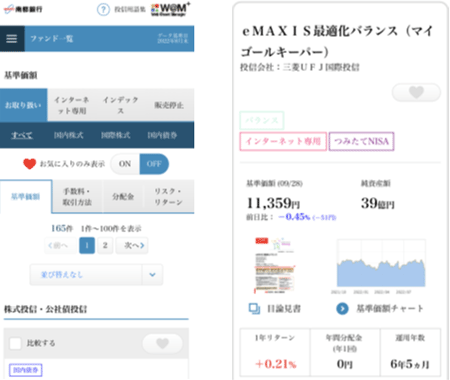This screenshot has width=450, height=380.
Task: Switch to 分配金 view tab
Action: [123, 196]
